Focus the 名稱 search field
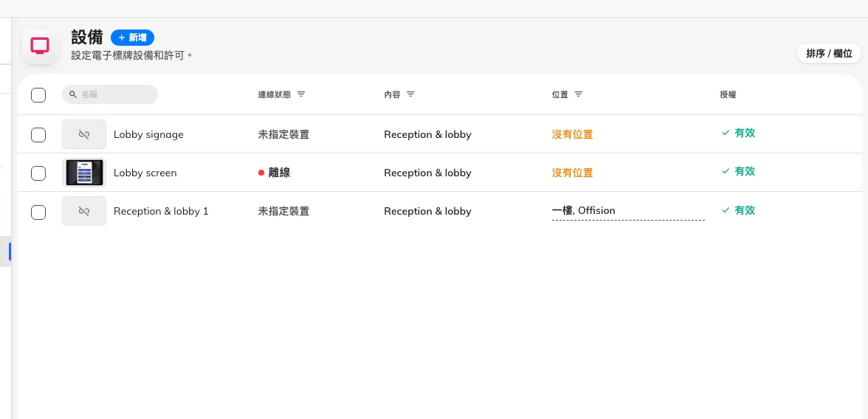 click(x=109, y=94)
